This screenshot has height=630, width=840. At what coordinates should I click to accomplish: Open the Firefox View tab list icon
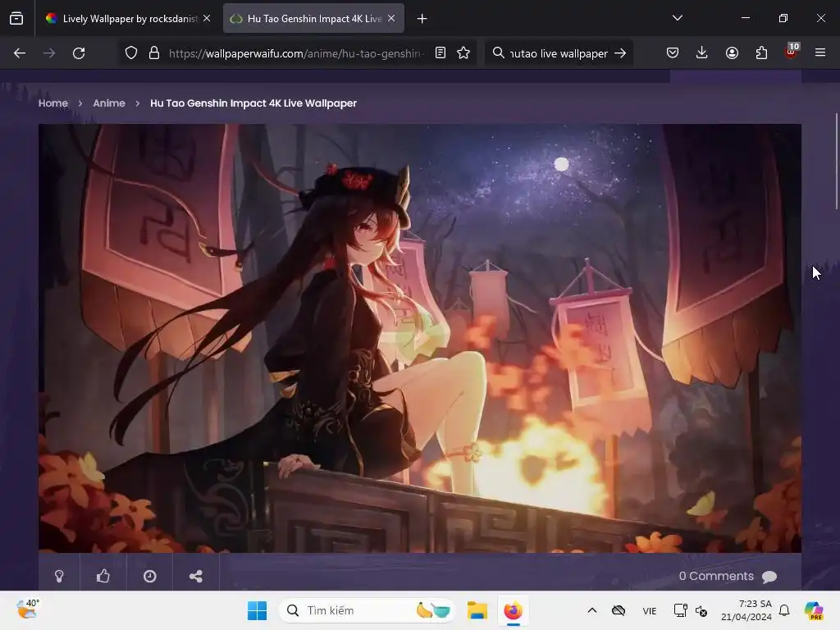[x=16, y=19]
